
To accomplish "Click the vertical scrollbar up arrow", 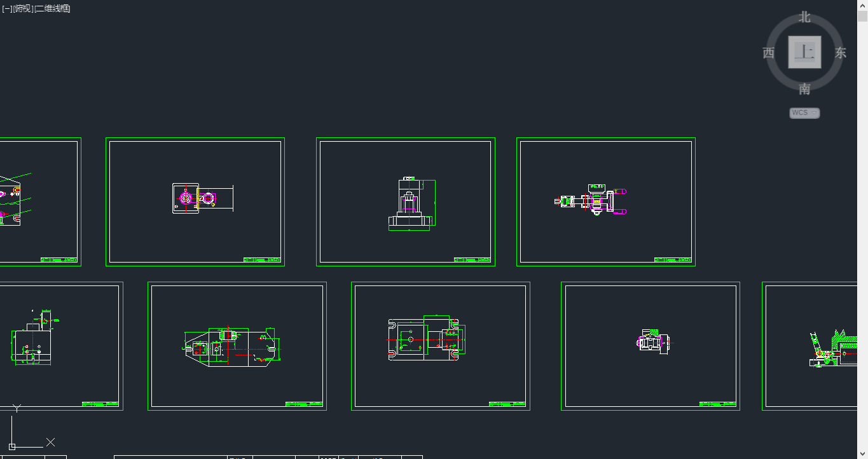I will 863,4.
